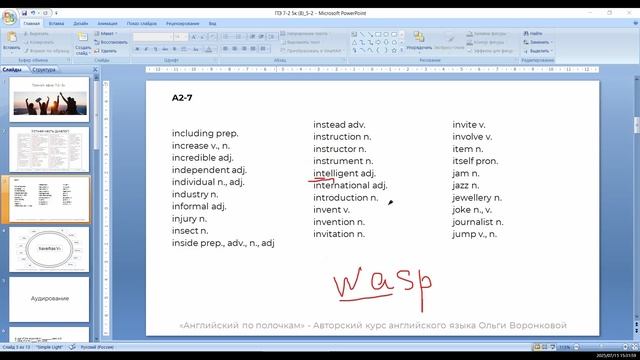The image size is (640, 360).
Task: Open the Выделить select dropdown
Action: [538, 51]
